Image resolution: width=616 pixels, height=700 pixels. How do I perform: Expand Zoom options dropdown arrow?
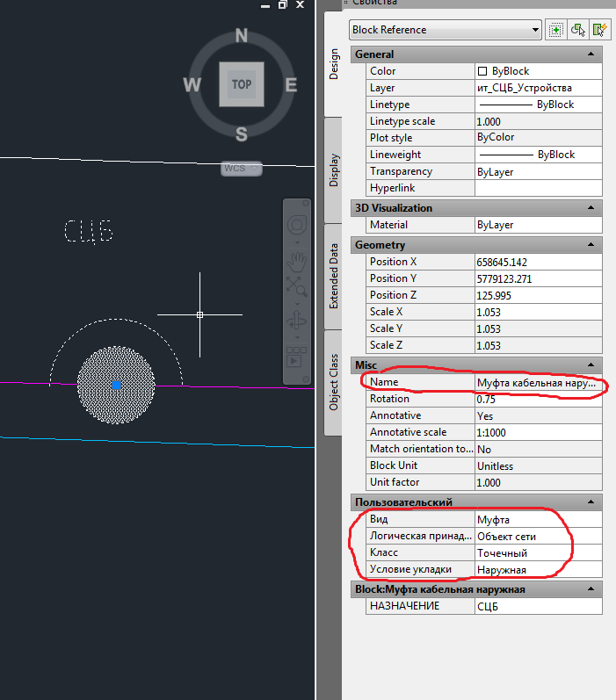(297, 304)
